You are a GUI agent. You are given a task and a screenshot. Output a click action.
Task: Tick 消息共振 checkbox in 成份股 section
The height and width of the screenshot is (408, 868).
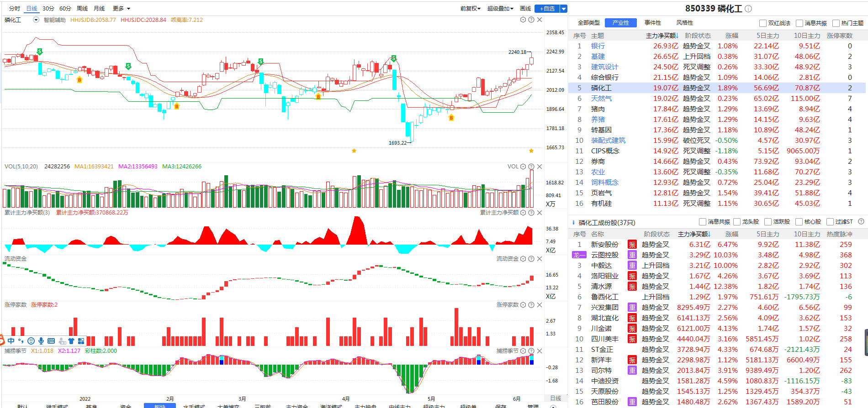click(x=703, y=222)
